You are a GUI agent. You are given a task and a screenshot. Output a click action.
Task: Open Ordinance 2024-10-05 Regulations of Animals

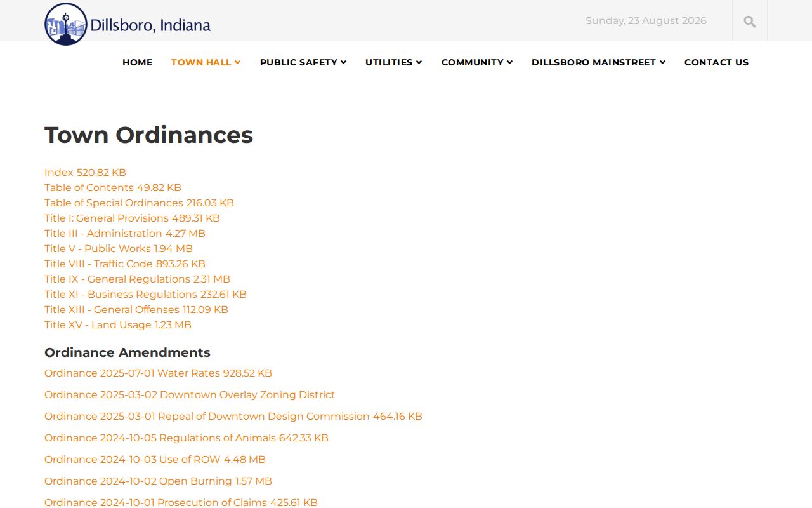187,438
